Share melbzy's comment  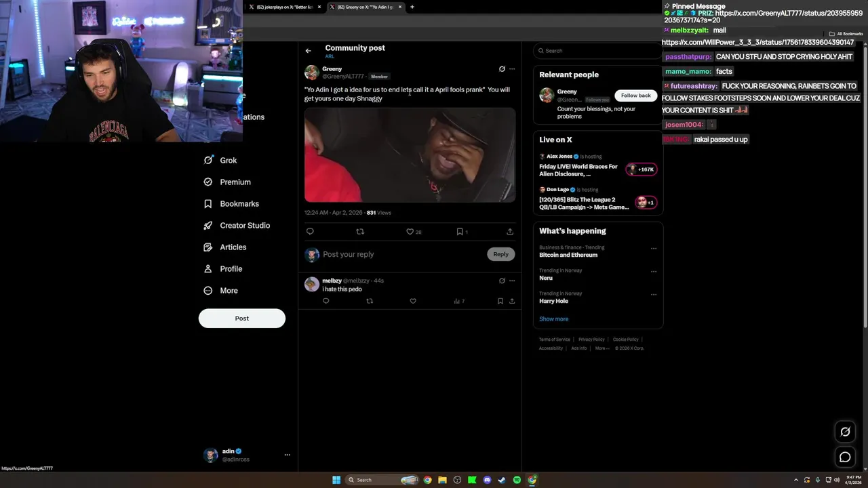[x=512, y=301]
